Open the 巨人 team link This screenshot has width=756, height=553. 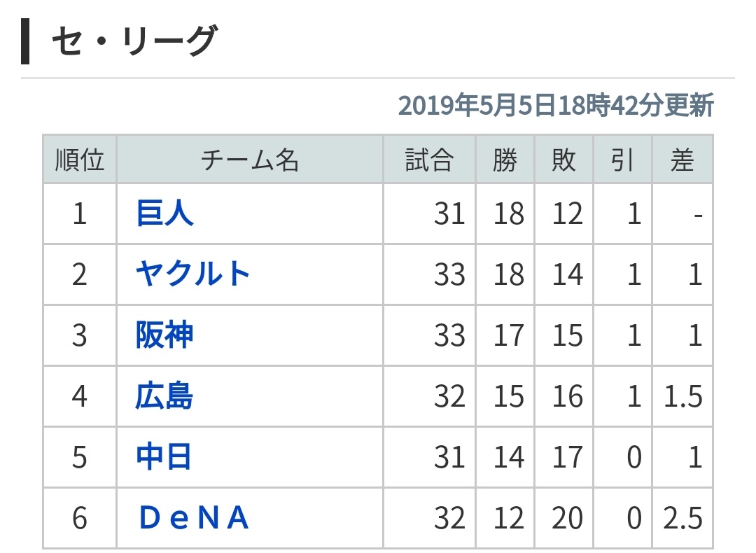[164, 213]
